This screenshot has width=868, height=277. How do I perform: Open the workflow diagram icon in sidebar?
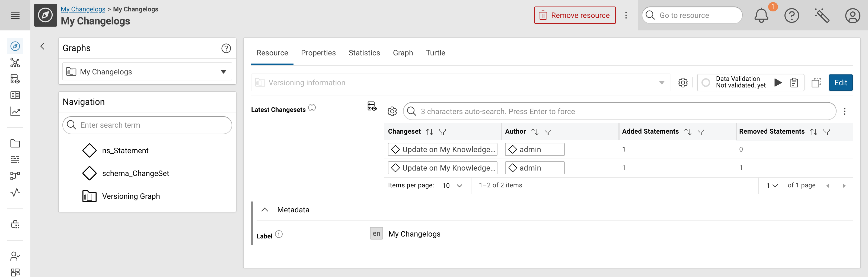(x=15, y=176)
